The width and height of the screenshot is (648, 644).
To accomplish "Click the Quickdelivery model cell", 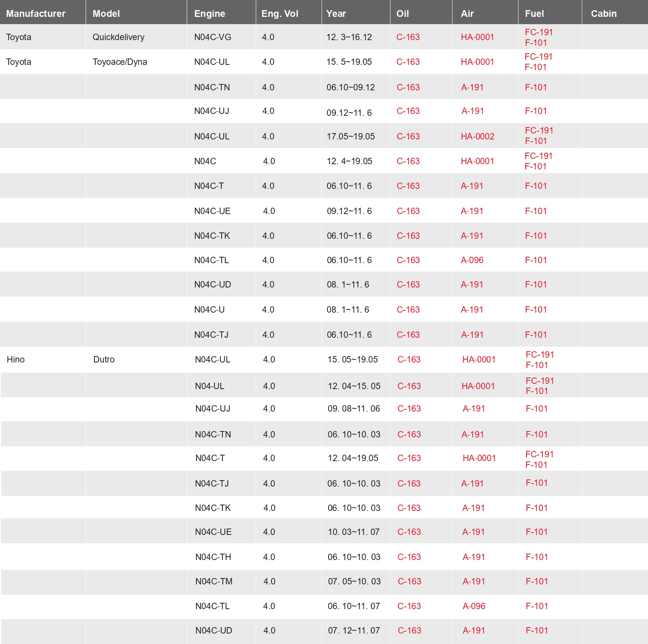I will 118,37.
